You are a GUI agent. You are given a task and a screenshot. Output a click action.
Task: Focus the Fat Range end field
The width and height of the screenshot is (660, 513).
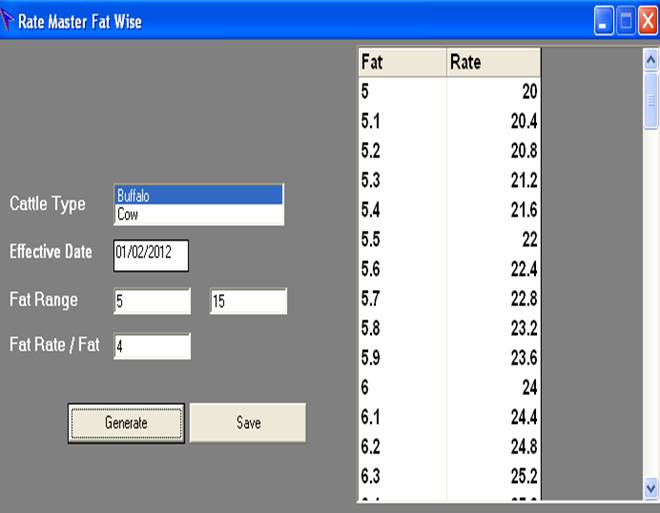click(x=248, y=301)
